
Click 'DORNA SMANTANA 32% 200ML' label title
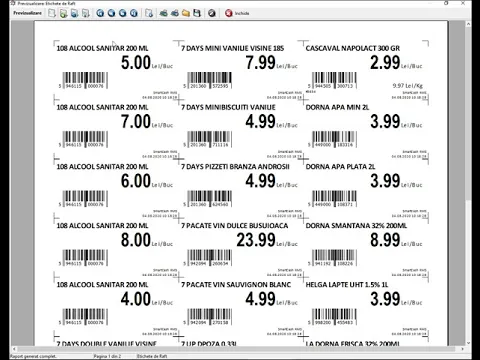tap(356, 226)
